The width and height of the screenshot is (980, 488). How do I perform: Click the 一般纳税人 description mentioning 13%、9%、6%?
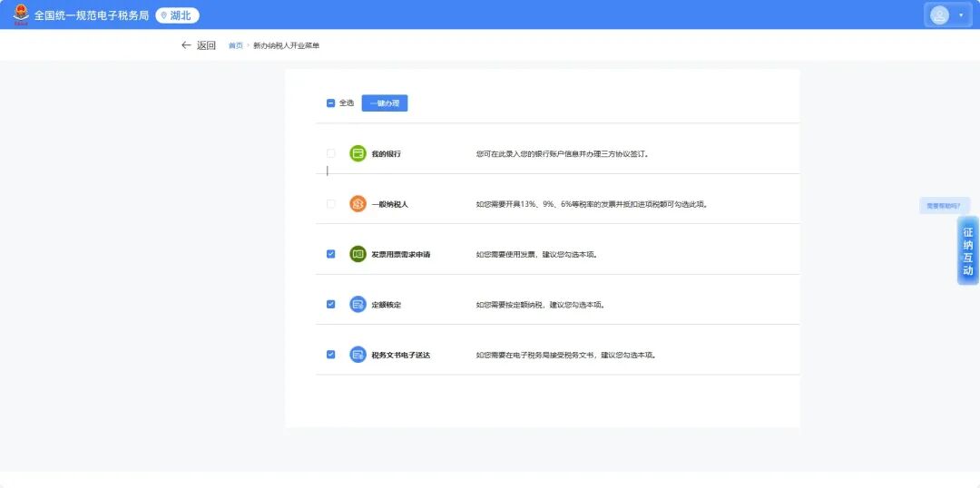(x=593, y=204)
